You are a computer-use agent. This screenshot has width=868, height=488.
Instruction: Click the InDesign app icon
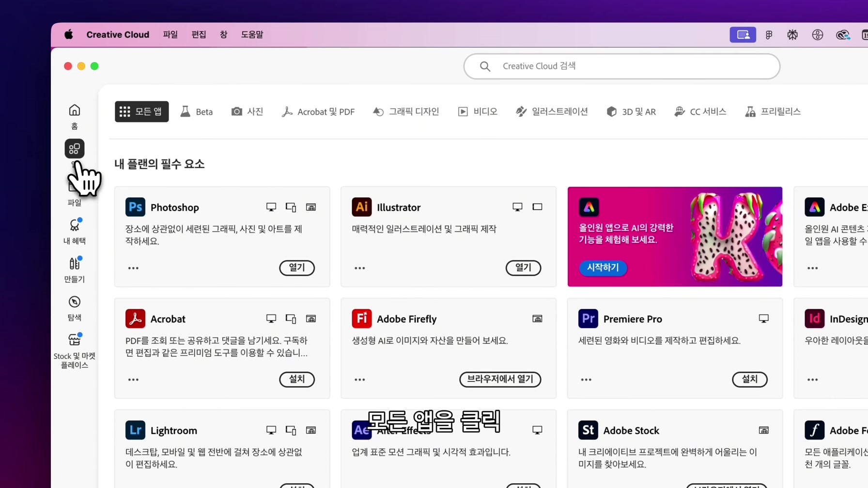click(814, 318)
